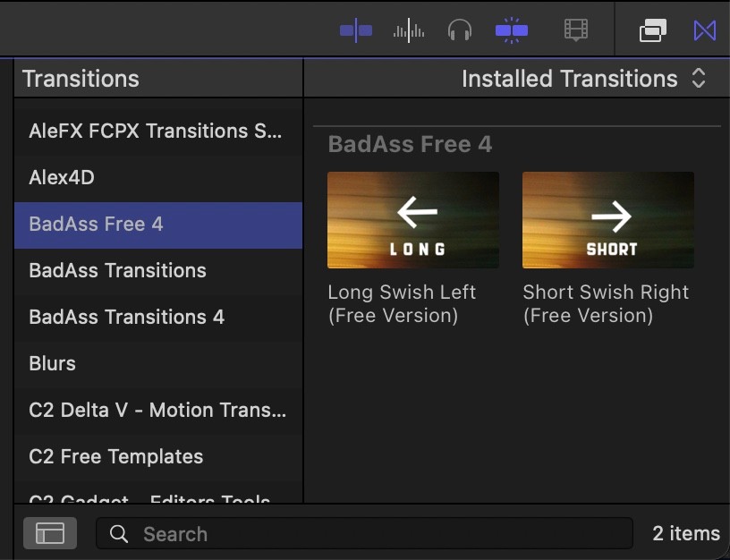
Task: Select C2 Delta V Motion Trans category
Action: click(158, 410)
